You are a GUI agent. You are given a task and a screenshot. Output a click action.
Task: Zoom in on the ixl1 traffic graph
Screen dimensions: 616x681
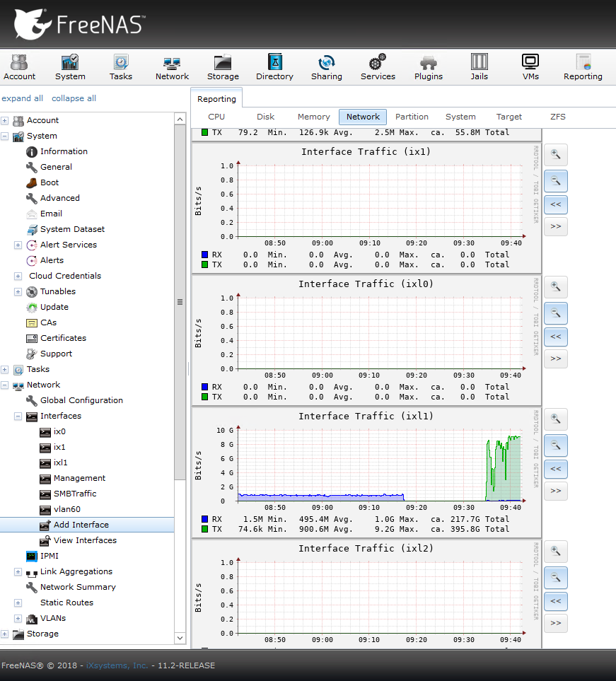pyautogui.click(x=556, y=419)
